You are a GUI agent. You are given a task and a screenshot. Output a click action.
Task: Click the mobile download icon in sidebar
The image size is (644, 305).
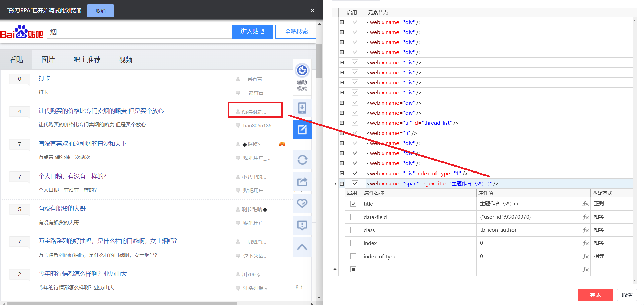[x=302, y=108]
